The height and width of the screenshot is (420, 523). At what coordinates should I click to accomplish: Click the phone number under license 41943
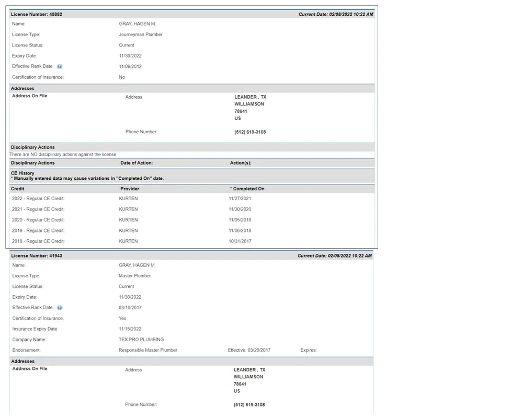(249, 405)
